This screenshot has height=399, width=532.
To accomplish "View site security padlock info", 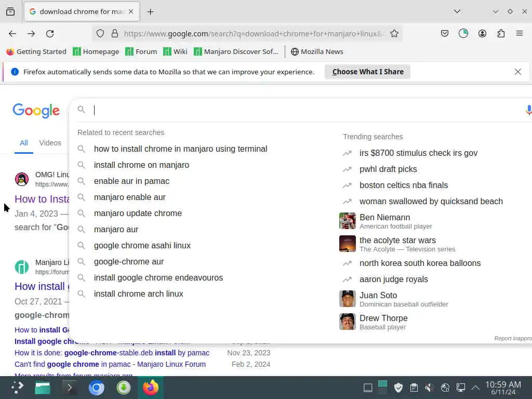I will click(x=115, y=34).
